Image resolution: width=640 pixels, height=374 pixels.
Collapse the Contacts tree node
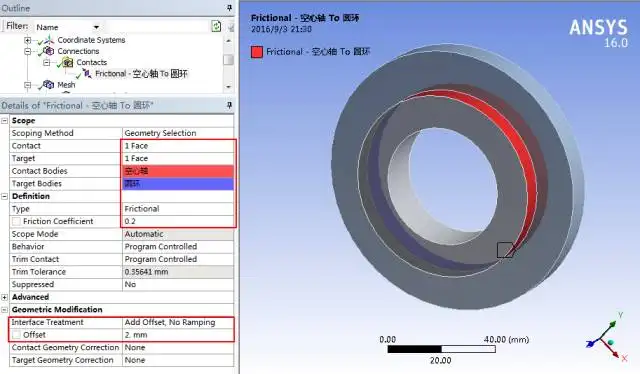[47, 62]
